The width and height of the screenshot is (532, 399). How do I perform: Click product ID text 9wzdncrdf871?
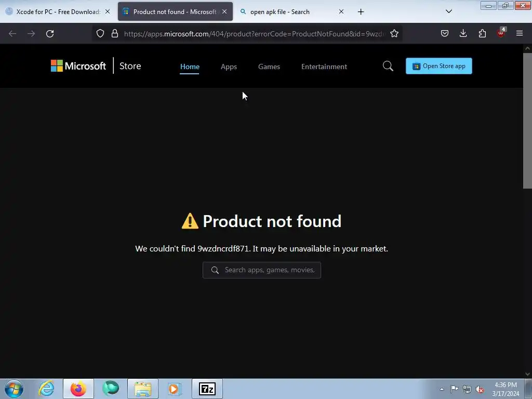coord(223,249)
